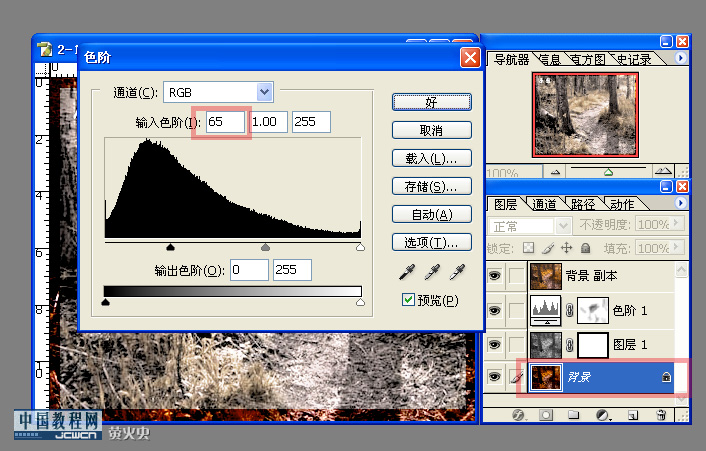Switch to the 信息 tab
The image size is (706, 451).
point(550,59)
